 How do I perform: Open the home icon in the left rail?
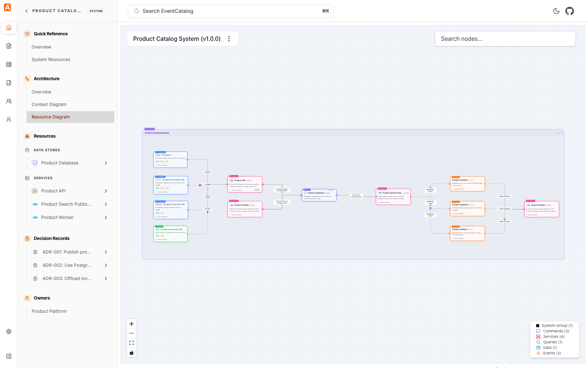pos(9,28)
